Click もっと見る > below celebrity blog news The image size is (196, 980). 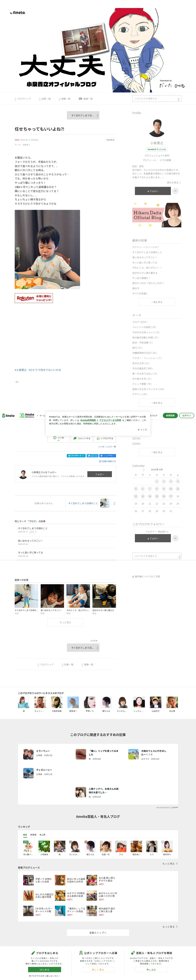[170, 926]
